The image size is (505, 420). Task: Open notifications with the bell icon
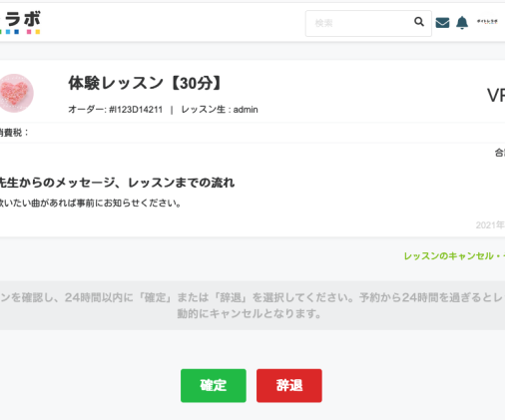click(x=462, y=23)
